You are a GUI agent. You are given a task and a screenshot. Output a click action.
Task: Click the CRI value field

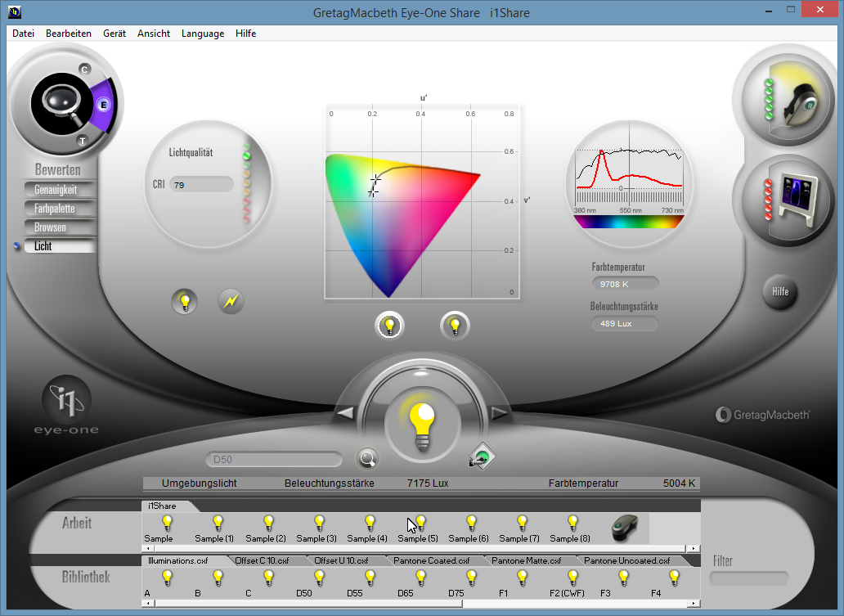pyautogui.click(x=201, y=185)
